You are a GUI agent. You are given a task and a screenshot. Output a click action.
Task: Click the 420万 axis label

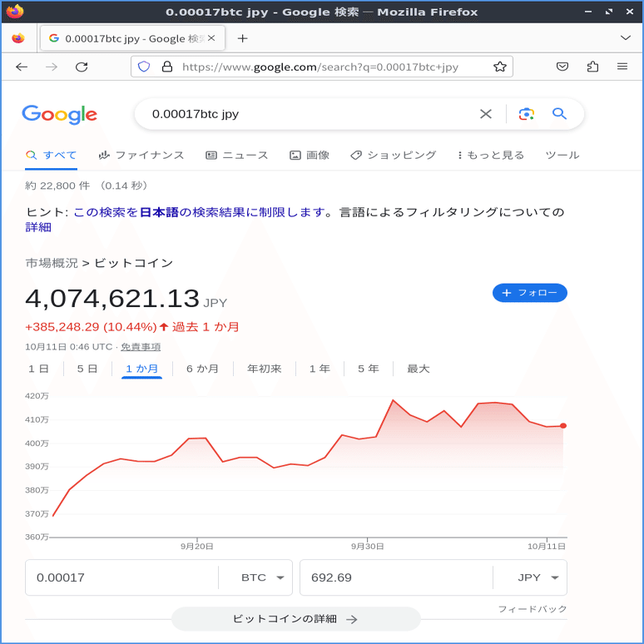(37, 396)
